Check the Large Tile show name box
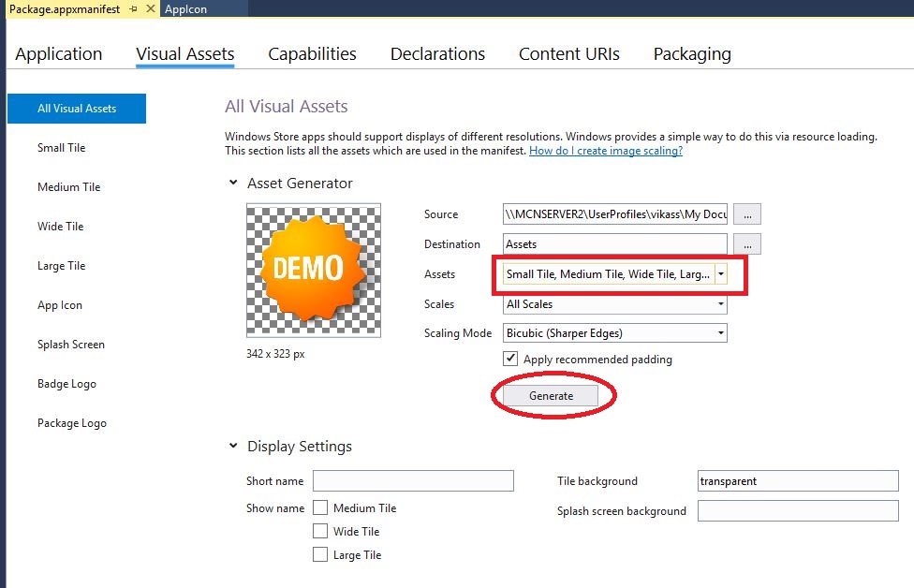The height and width of the screenshot is (588, 914). tap(320, 555)
